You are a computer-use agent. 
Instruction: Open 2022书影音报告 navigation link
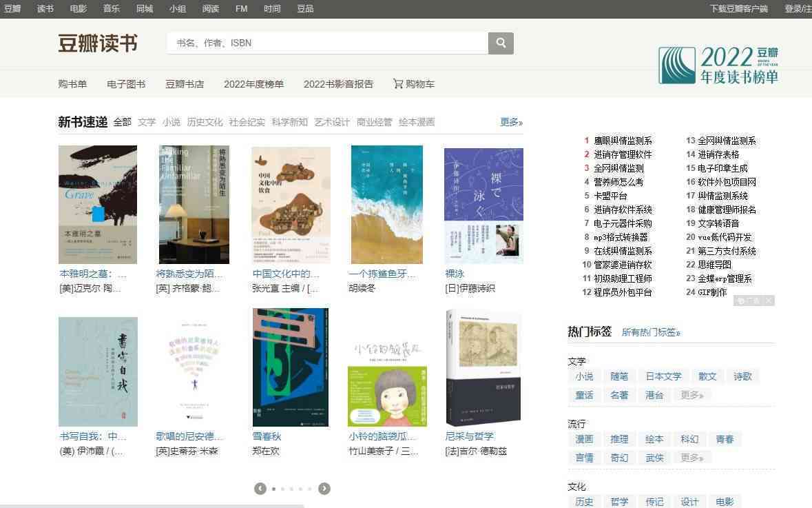338,84
